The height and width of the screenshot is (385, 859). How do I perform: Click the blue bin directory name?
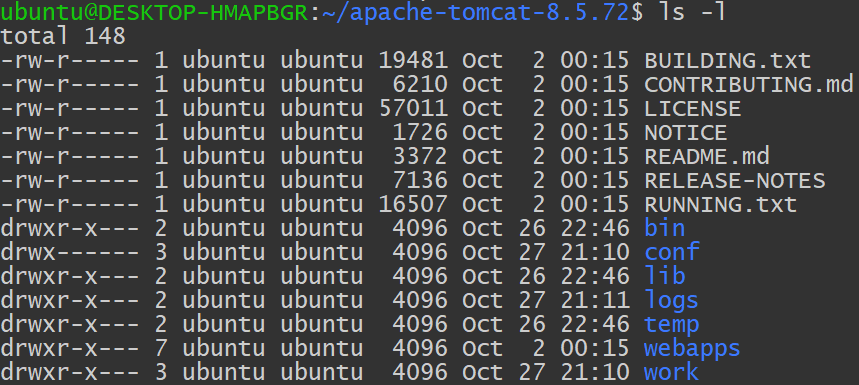click(665, 228)
